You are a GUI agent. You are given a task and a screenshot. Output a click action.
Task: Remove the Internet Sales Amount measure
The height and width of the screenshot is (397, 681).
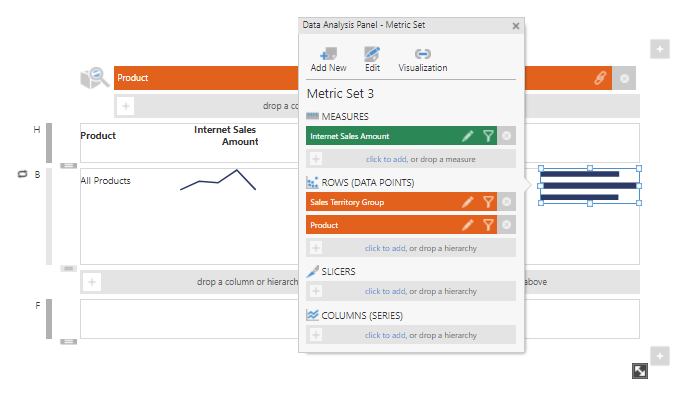pyautogui.click(x=506, y=136)
